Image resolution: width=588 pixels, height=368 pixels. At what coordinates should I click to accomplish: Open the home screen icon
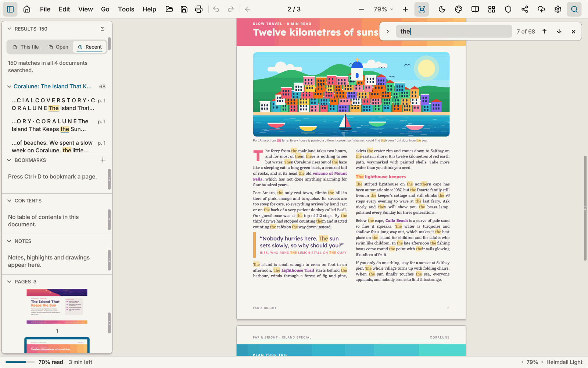(x=27, y=9)
